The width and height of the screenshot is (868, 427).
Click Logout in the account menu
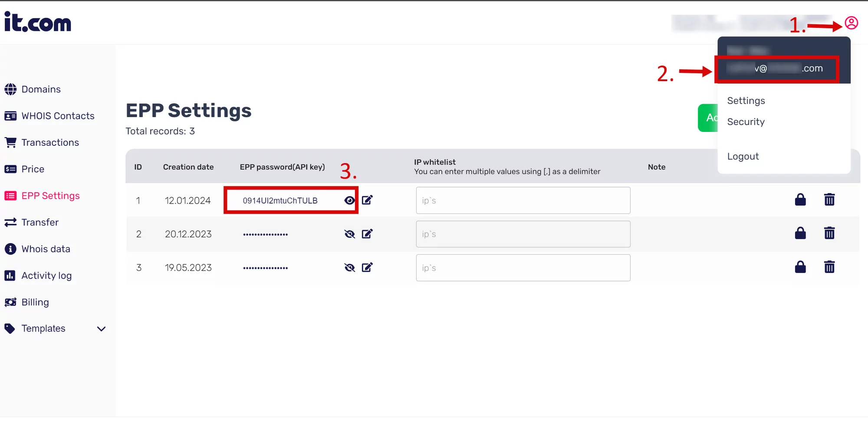[x=743, y=156]
